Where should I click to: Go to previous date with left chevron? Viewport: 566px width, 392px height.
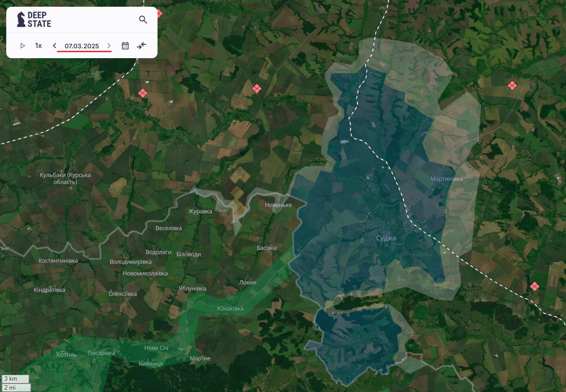point(55,46)
